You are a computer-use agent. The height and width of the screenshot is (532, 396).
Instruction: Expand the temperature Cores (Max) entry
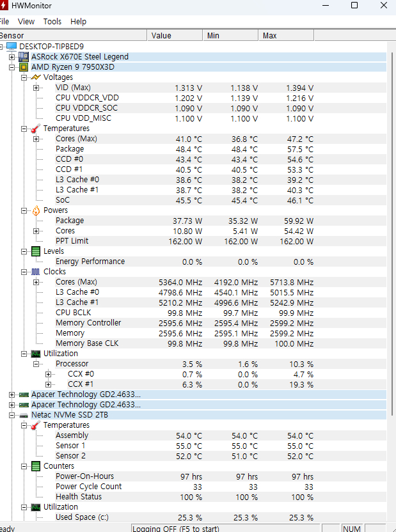[36, 139]
